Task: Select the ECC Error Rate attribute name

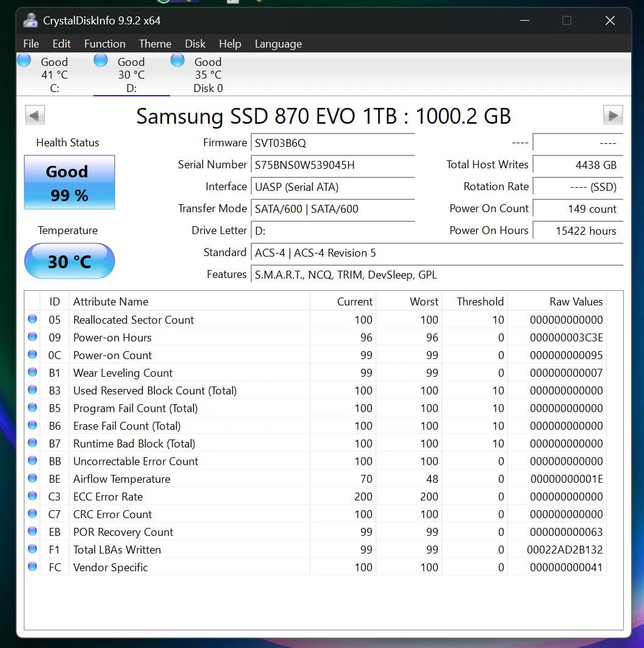Action: click(108, 496)
